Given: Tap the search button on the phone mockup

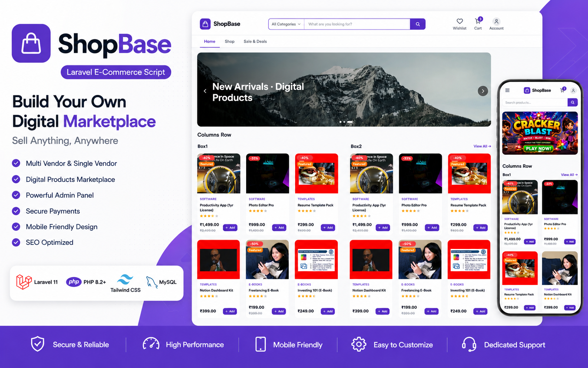Looking at the screenshot, I should (x=572, y=102).
